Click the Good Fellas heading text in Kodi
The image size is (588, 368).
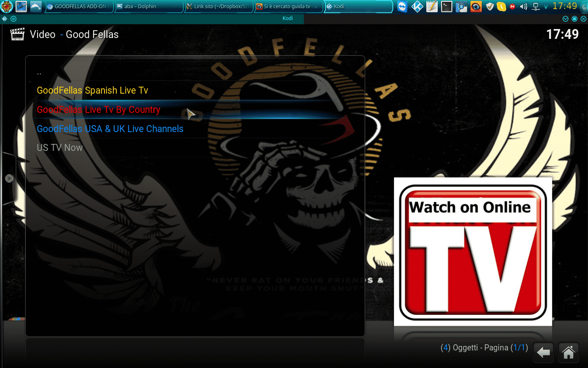point(92,35)
